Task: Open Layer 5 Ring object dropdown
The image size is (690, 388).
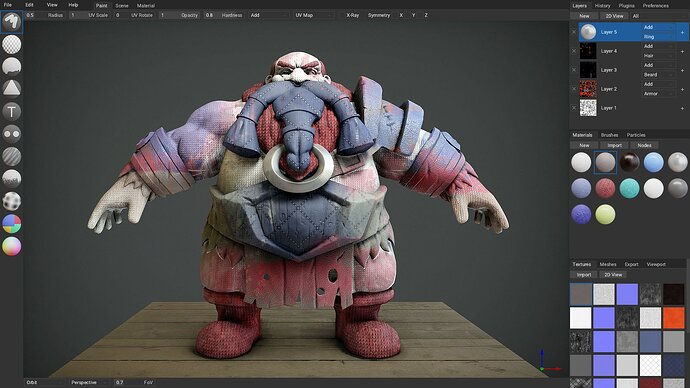Action: click(658, 37)
